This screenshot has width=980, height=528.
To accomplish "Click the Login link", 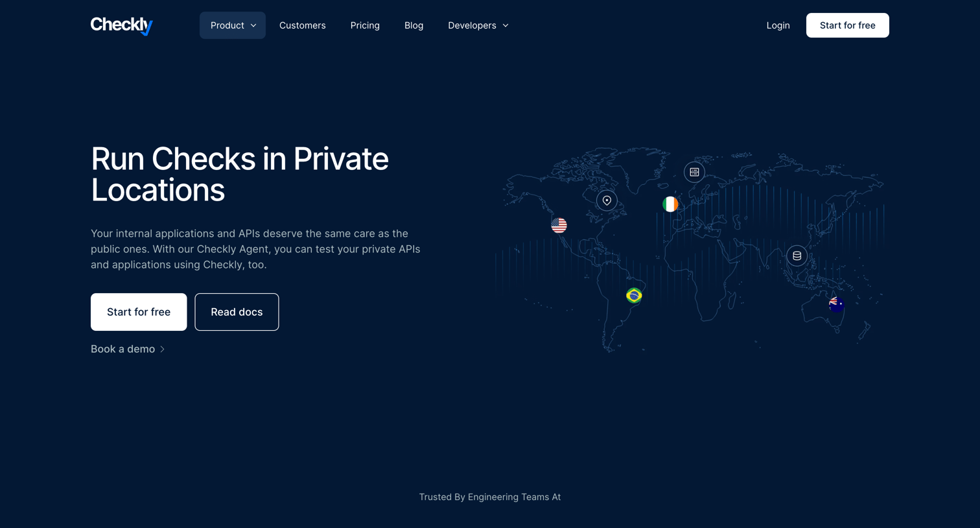I will 778,25.
